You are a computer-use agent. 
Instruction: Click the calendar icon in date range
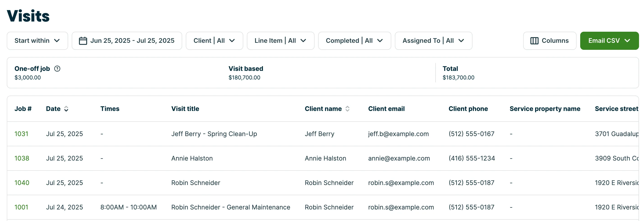point(83,41)
